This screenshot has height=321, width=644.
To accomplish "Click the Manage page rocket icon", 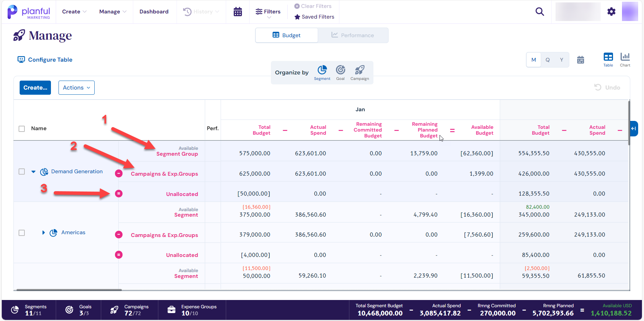I will 19,35.
